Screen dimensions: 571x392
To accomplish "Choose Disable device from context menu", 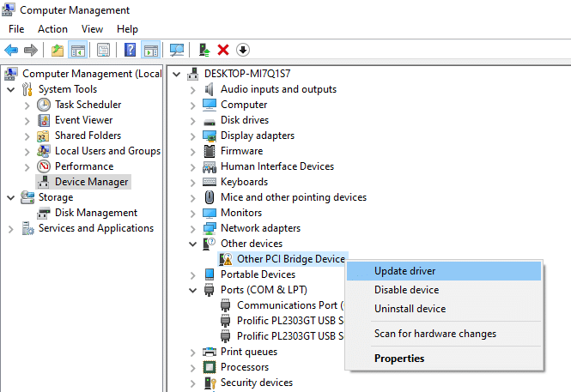I will 444,290.
